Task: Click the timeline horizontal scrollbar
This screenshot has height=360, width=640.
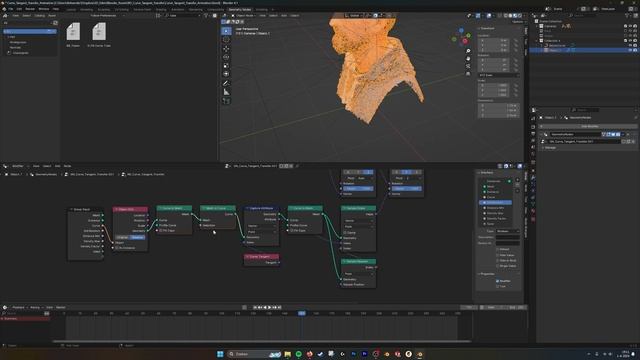Action: 261,341
